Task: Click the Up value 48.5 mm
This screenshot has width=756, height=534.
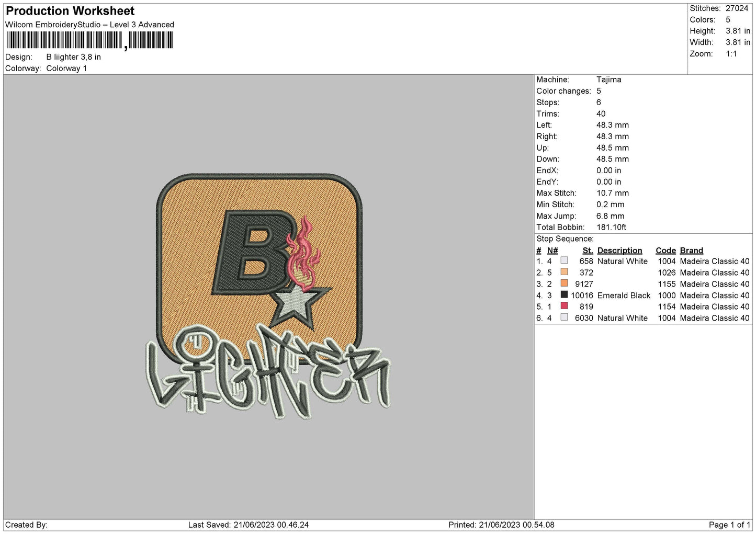Action: pos(613,147)
